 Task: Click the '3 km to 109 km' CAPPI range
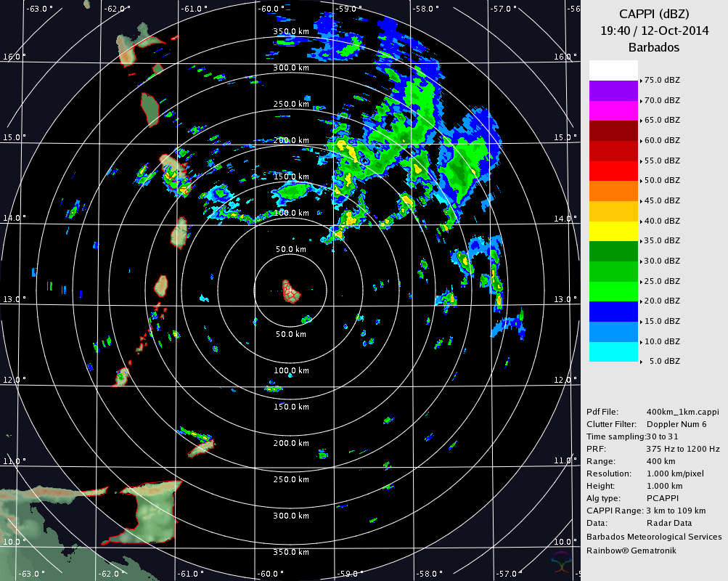(676, 511)
